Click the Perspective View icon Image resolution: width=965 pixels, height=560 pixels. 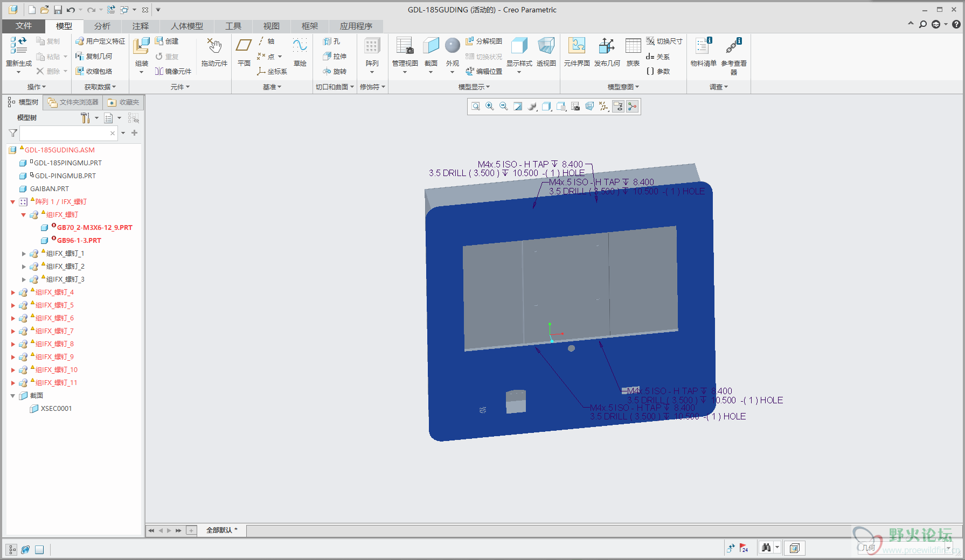point(546,46)
